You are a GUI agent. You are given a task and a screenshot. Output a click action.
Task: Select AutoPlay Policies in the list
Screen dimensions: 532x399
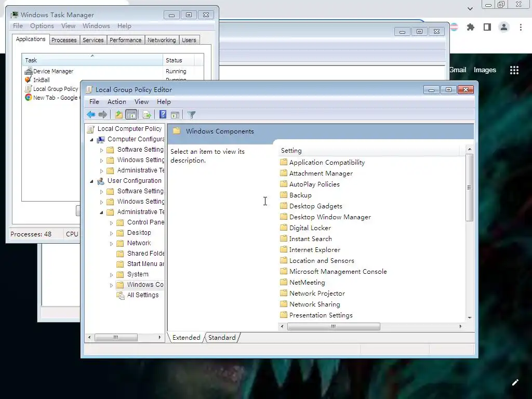(x=310, y=184)
